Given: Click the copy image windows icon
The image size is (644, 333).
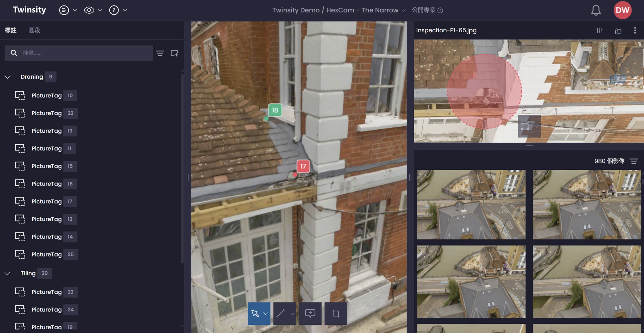Looking at the screenshot, I should (618, 31).
